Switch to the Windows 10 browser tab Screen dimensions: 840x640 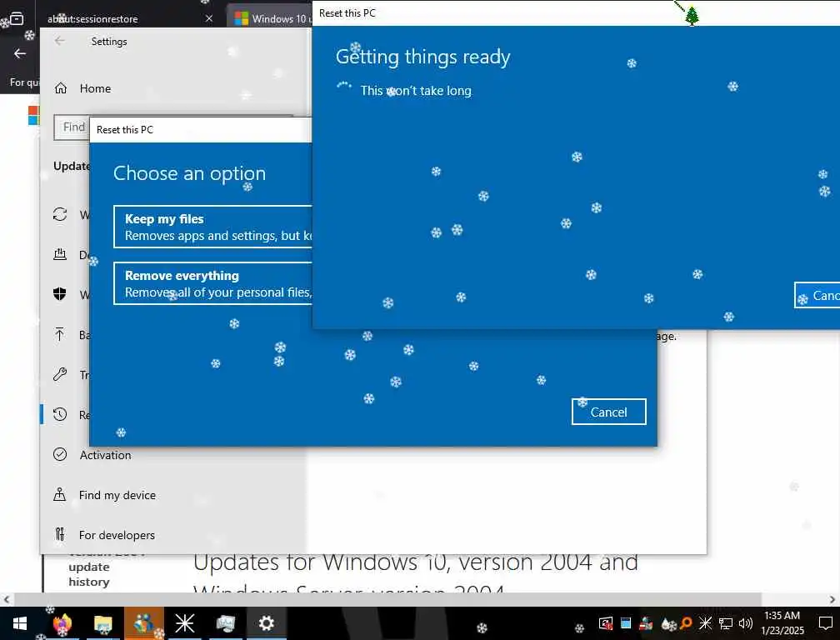point(271,18)
